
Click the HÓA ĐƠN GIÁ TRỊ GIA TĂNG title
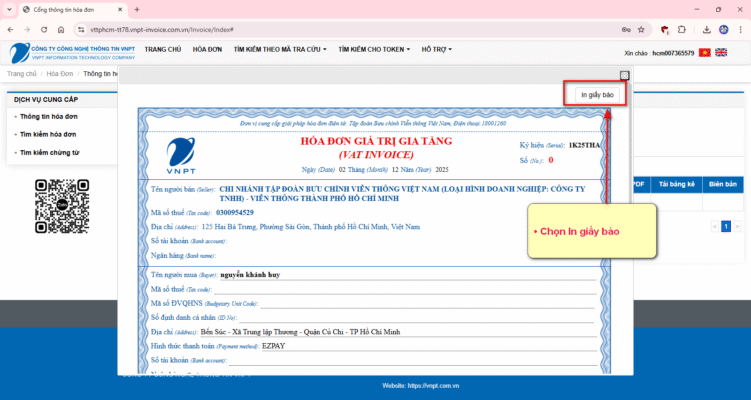pos(376,141)
